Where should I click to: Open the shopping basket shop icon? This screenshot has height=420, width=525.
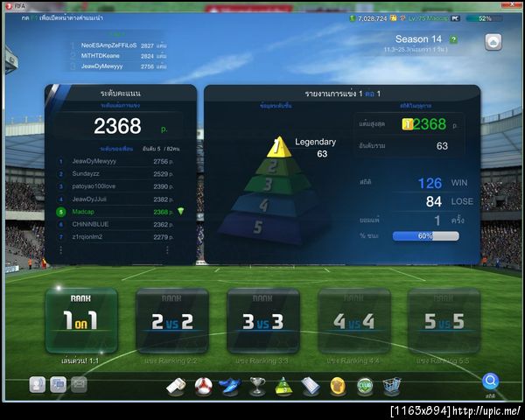392,386
